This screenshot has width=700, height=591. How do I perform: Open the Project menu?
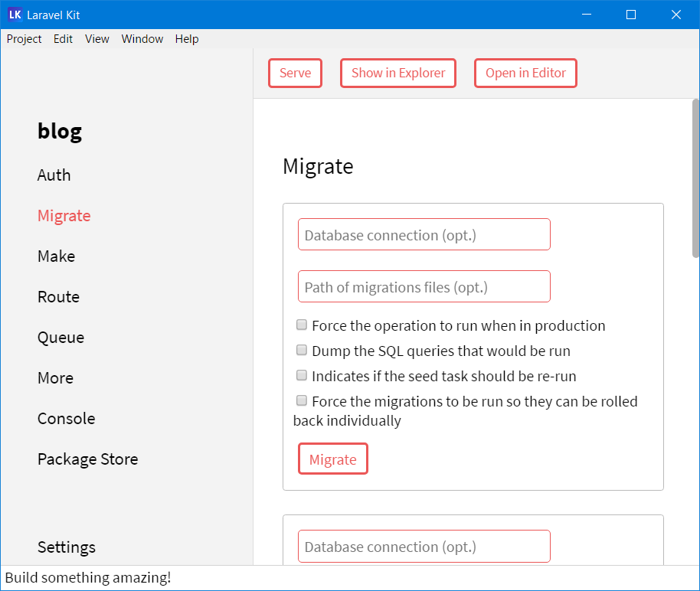point(24,39)
